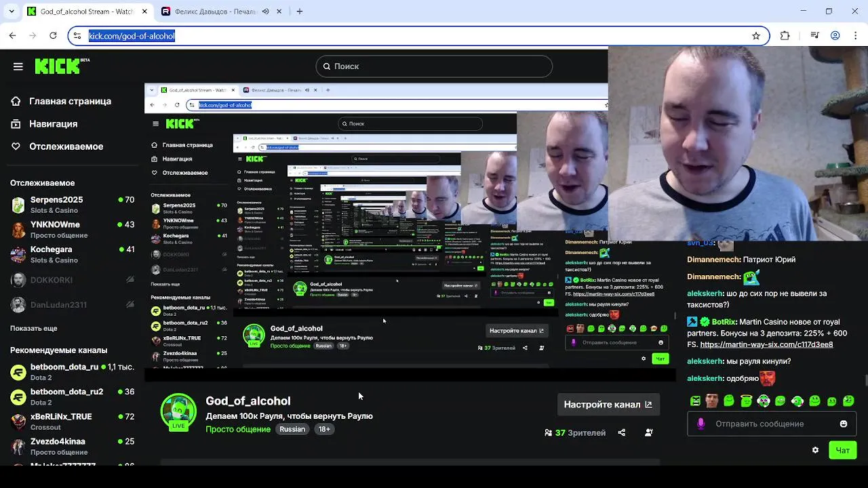Click the Kick beta logo
The height and width of the screenshot is (488, 868).
pos(62,66)
